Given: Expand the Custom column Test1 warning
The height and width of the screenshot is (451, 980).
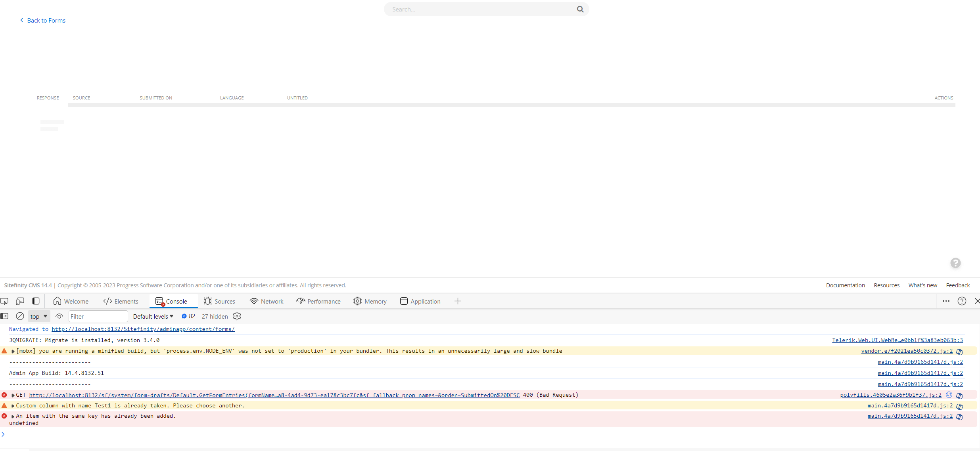Looking at the screenshot, I should [13, 406].
